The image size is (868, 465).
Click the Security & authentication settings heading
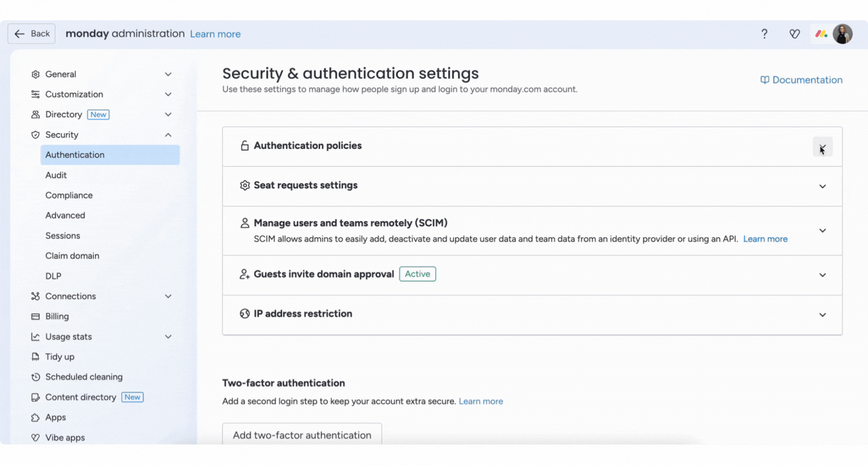(350, 73)
